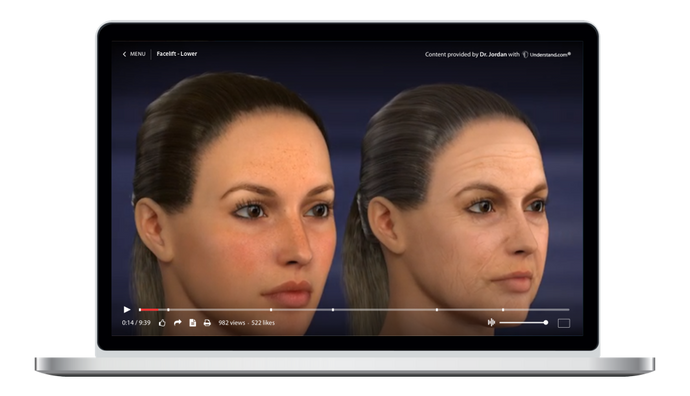Click the red played portion of progress bar

tap(149, 310)
